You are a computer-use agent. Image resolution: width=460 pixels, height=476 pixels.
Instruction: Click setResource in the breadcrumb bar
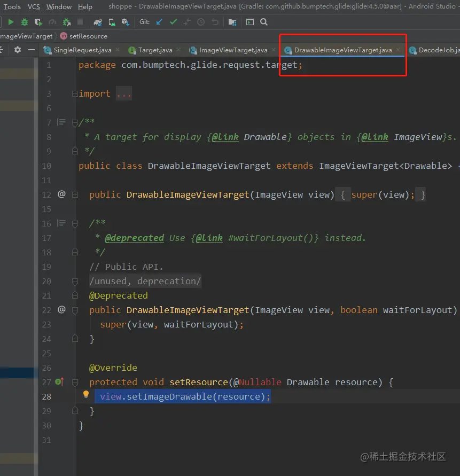tap(88, 36)
